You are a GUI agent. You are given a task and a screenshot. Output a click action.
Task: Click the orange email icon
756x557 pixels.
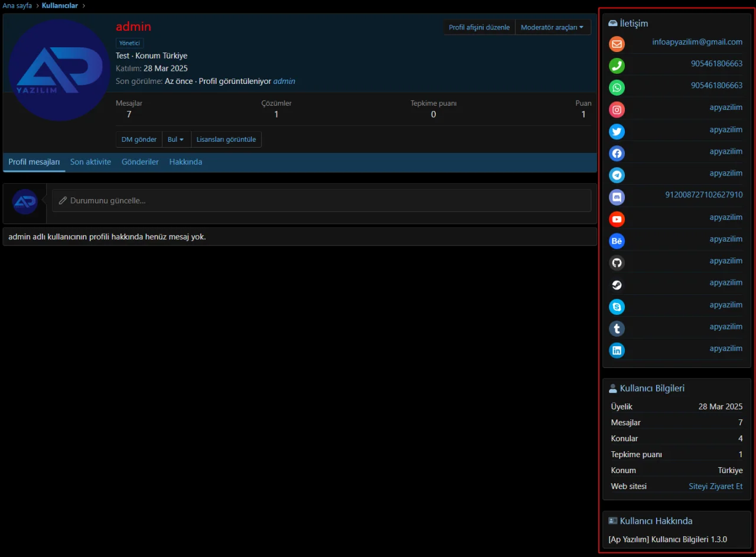[x=617, y=44]
